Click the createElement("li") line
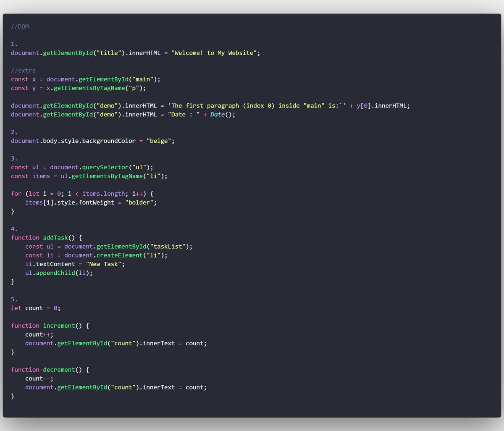 pos(96,255)
